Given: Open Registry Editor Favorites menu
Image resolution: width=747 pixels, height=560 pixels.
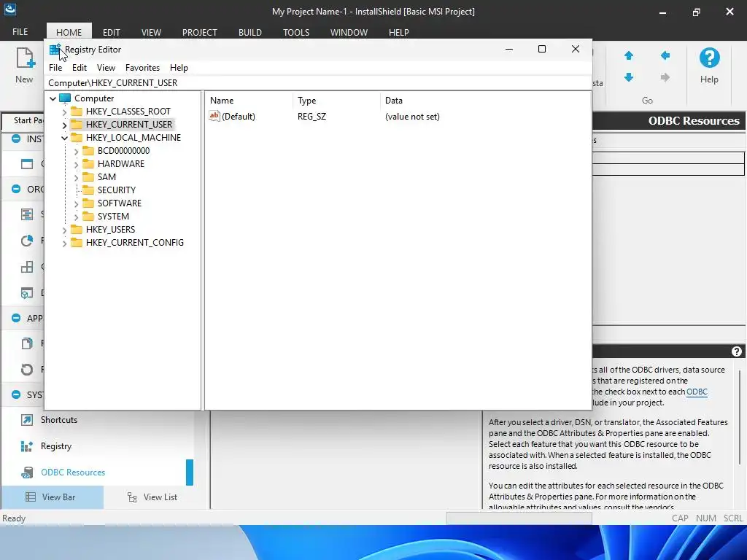Looking at the screenshot, I should click(142, 68).
